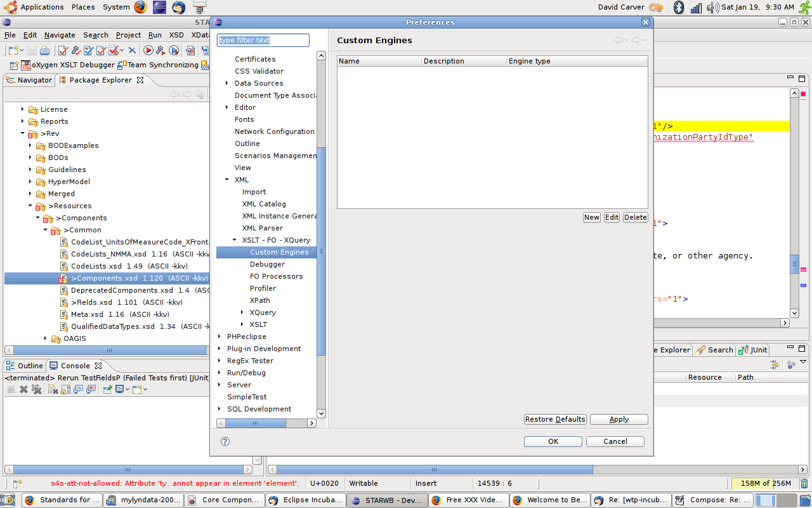Screen dimensions: 812x508
Task: Click the console Scroll Lock icon
Action: pos(66,389)
